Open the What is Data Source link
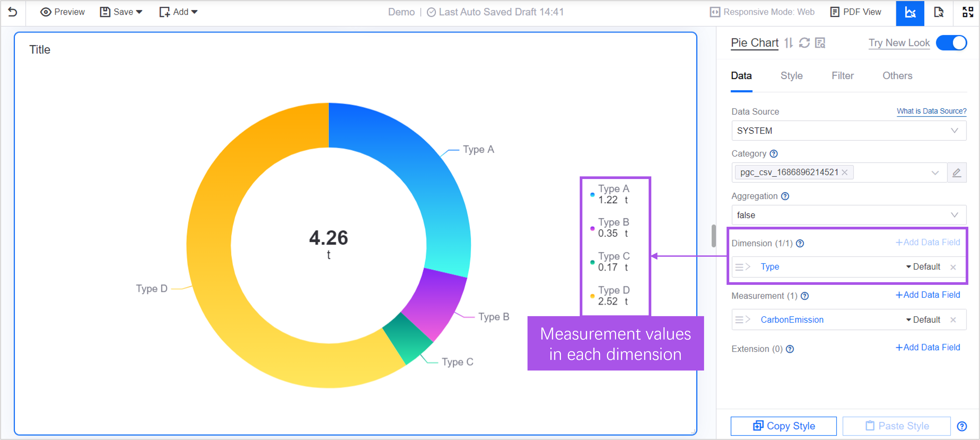The width and height of the screenshot is (980, 440). 931,111
